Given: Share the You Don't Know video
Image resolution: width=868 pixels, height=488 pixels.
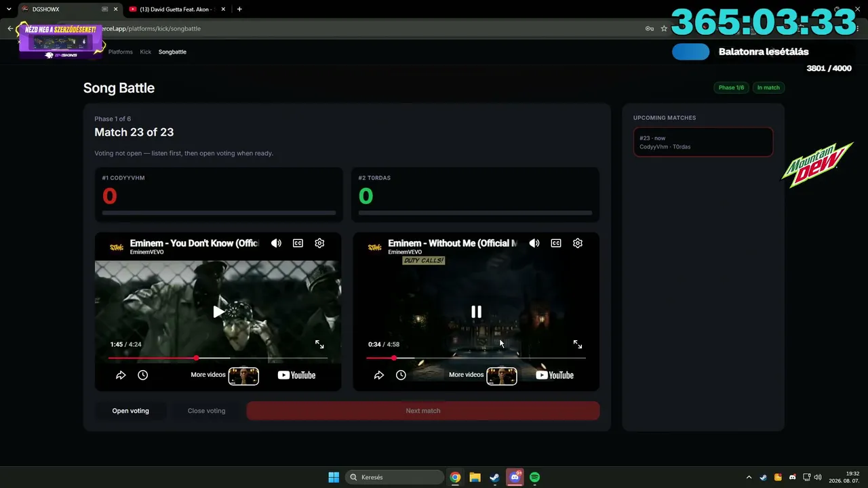Looking at the screenshot, I should 121,375.
